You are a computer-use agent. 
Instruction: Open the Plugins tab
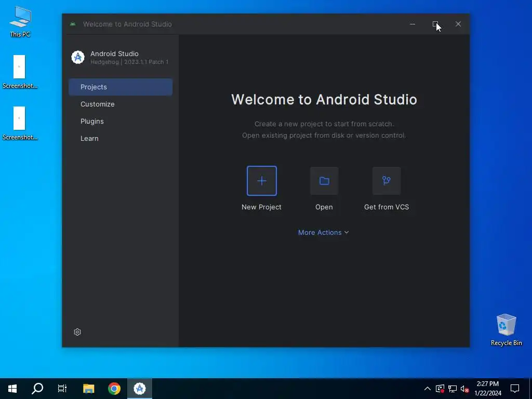point(121,121)
